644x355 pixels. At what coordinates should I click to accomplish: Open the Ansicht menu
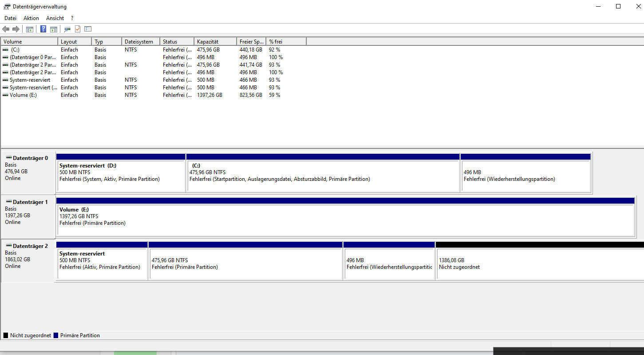(x=55, y=18)
